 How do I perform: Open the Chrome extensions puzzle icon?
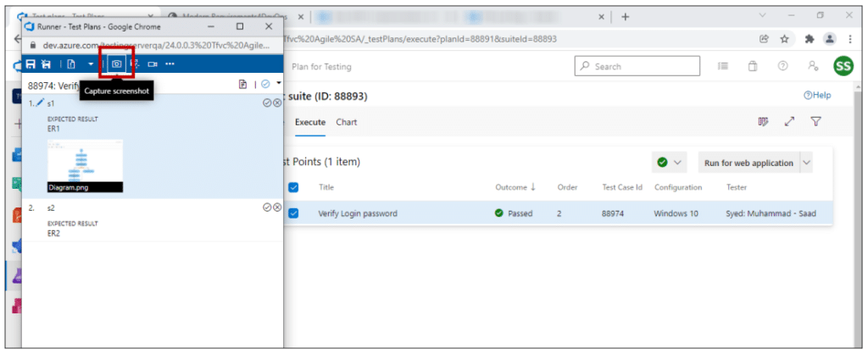[810, 39]
